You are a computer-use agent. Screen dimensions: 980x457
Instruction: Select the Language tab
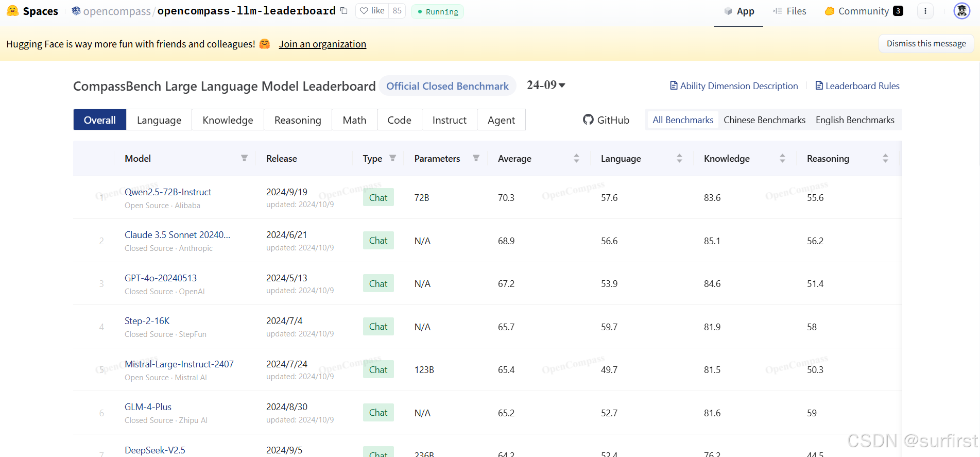pyautogui.click(x=159, y=120)
